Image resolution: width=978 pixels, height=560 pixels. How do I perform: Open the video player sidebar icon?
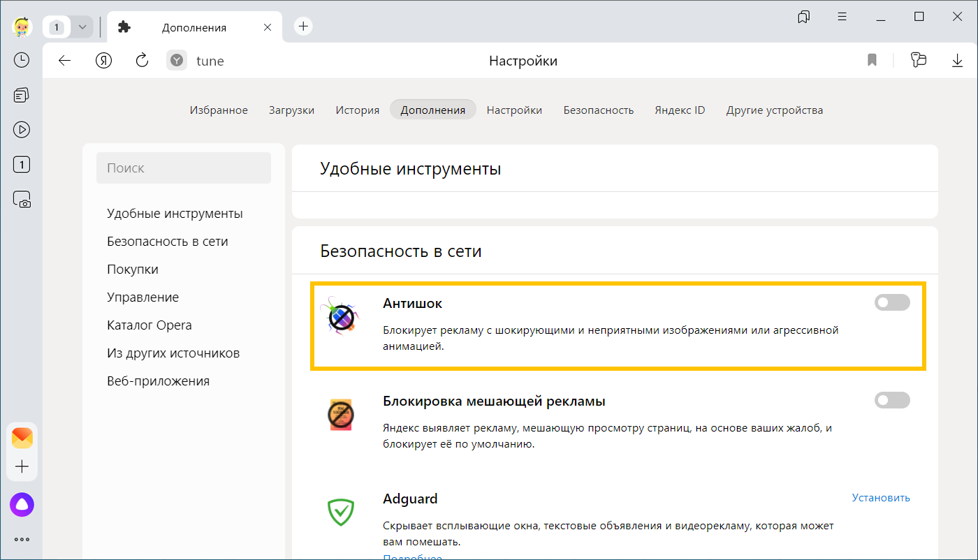tap(22, 129)
